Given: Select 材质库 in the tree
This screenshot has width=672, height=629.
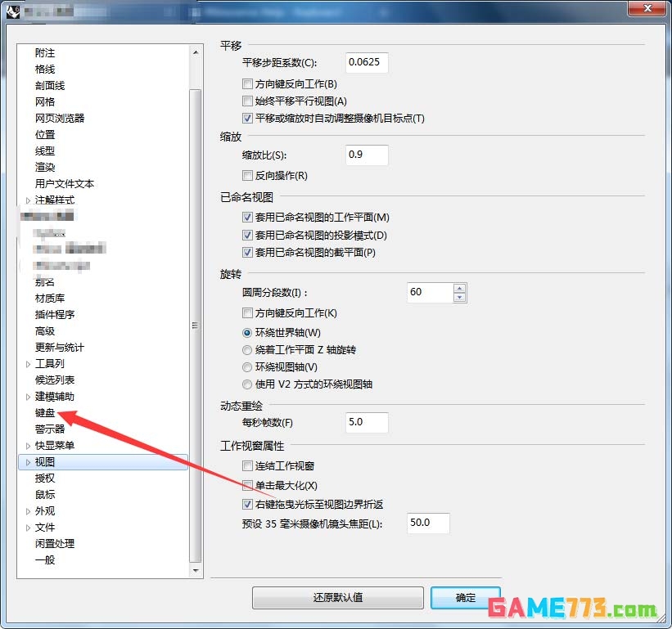Looking at the screenshot, I should (50, 298).
